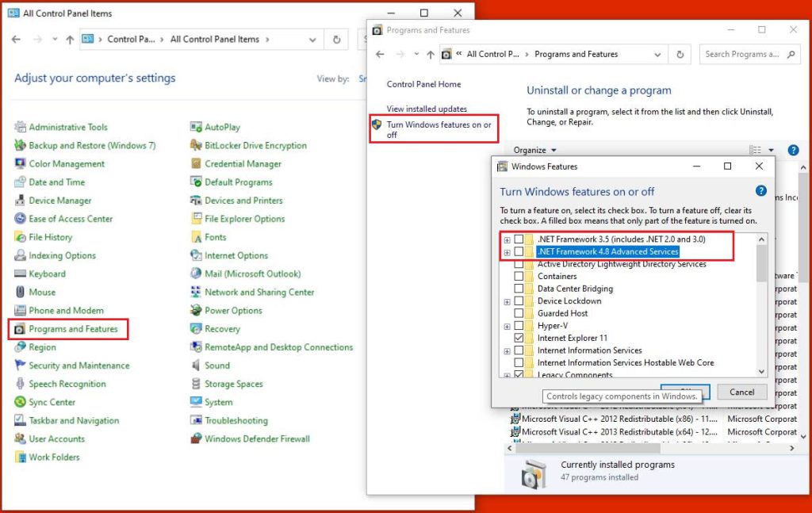Viewport: 812px width, 513px height.
Task: Go up one level in Programs and Features
Action: tap(430, 55)
